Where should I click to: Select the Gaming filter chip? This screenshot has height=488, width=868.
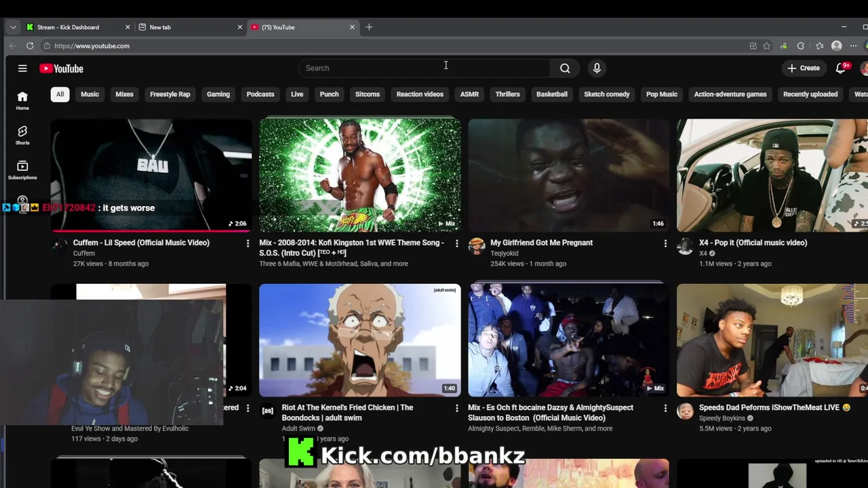pos(218,94)
